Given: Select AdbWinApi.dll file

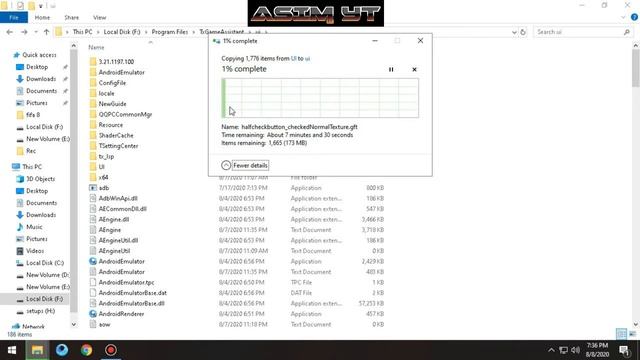Looking at the screenshot, I should coord(118,198).
